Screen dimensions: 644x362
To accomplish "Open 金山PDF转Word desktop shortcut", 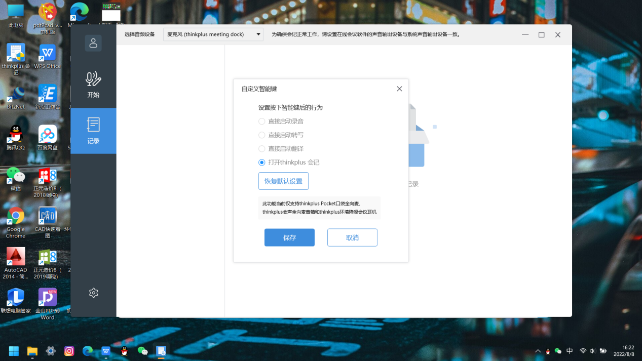I will 48,305.
